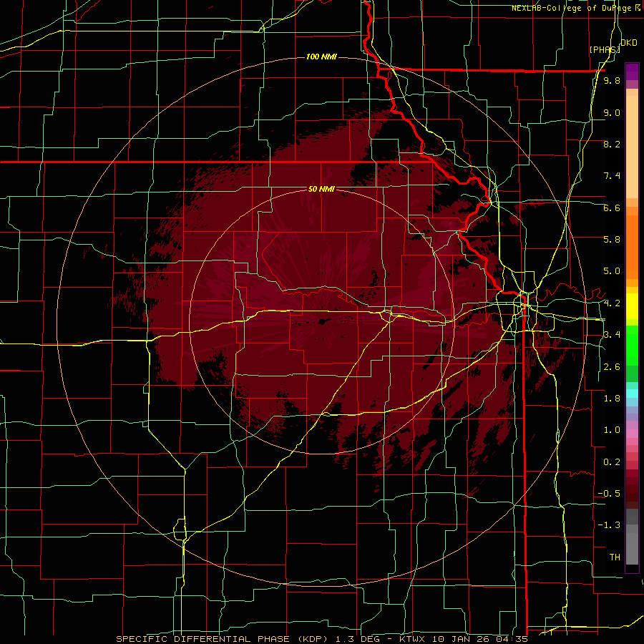Click the 6.6 color scale value
Image resolution: width=644 pixels, height=644 pixels.
[x=612, y=208]
